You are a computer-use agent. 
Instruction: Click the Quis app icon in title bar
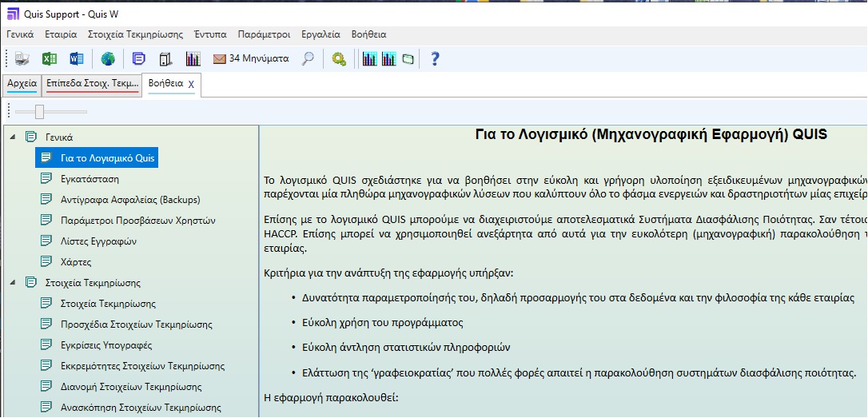tap(13, 14)
